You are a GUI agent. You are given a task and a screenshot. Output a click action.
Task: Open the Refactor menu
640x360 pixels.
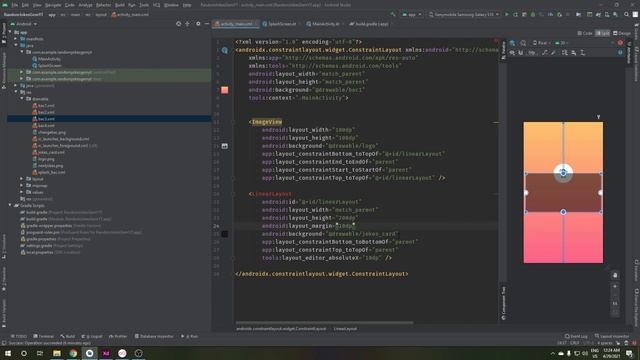(104, 5)
